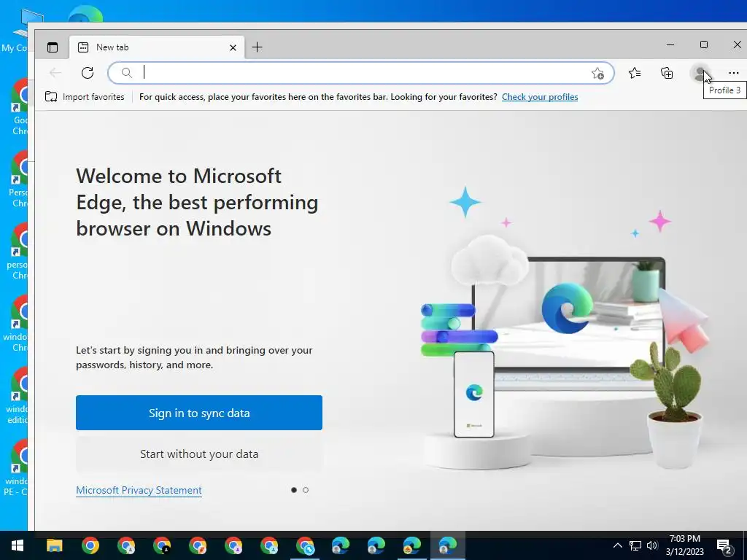The image size is (747, 560).
Task: Select the first carousel page dot
Action: 294,490
